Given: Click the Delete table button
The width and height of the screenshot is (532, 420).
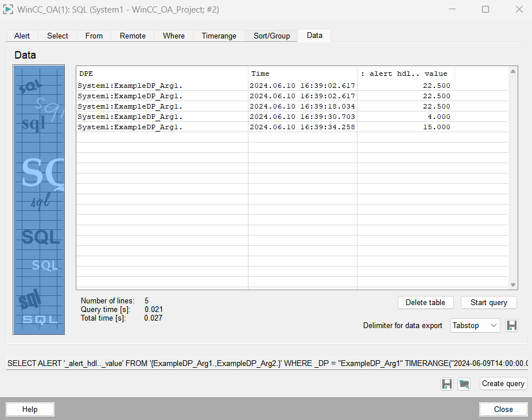Looking at the screenshot, I should point(425,303).
